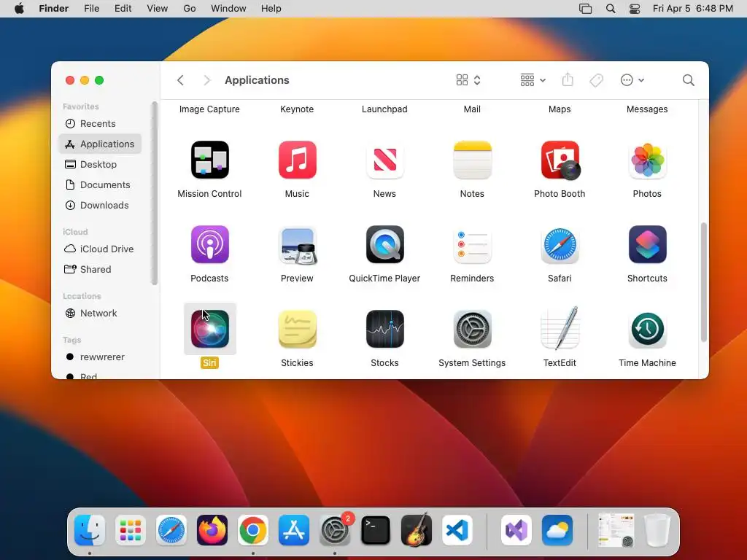Click the Preview app icon
The width and height of the screenshot is (747, 560).
pyautogui.click(x=298, y=245)
